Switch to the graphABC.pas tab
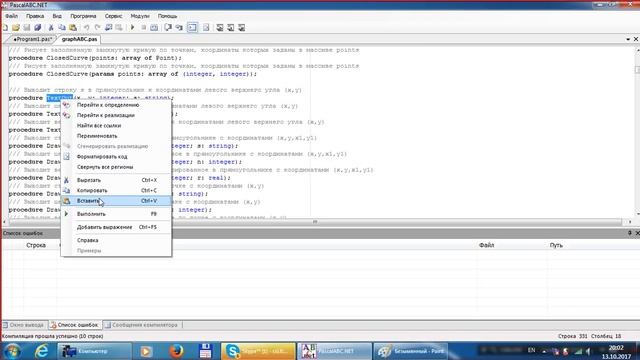This screenshot has width=640, height=360. point(79,39)
